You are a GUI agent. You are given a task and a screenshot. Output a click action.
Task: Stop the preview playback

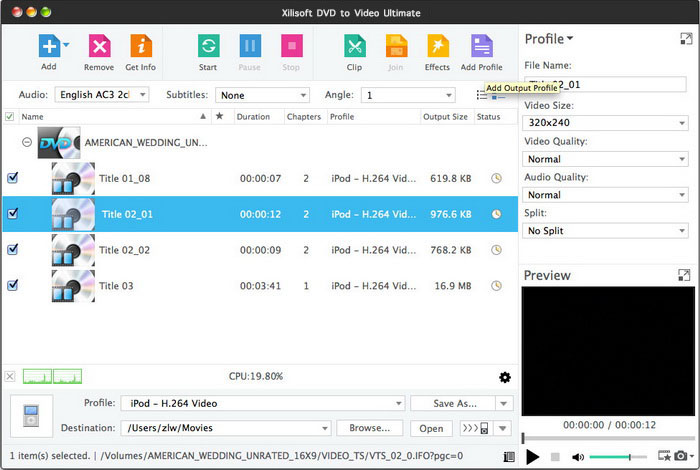click(555, 457)
